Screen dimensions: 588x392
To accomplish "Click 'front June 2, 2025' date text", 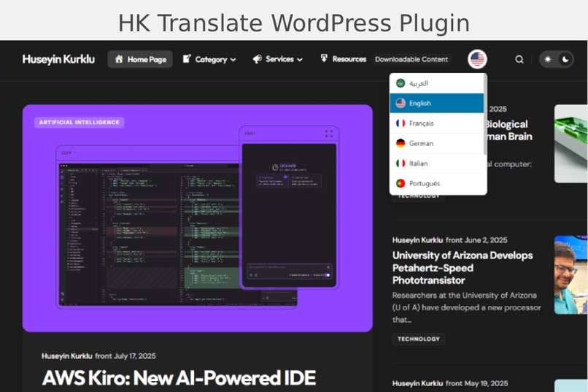I will pyautogui.click(x=476, y=240).
